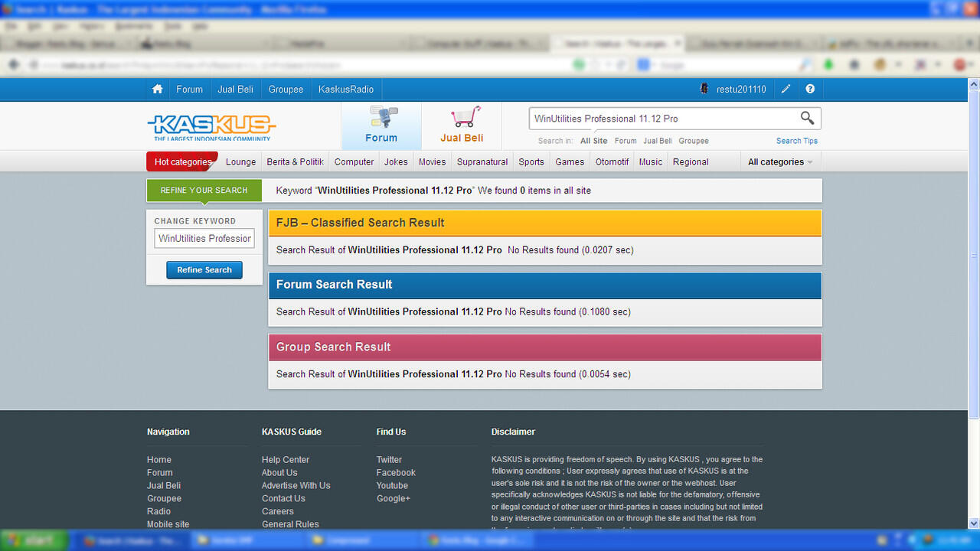The image size is (980, 551).
Task: Set search scope to All Site
Action: pos(593,141)
